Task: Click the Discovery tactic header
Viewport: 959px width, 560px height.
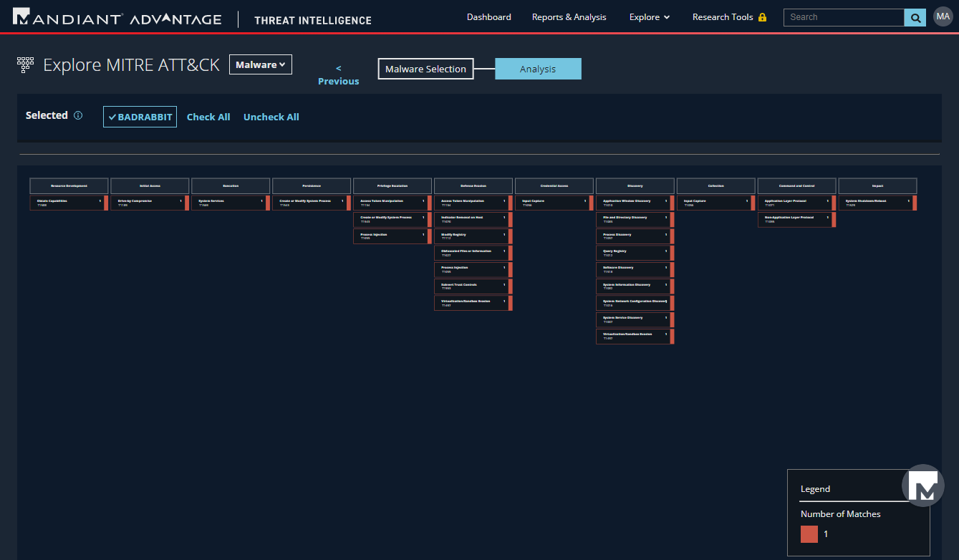Action: tap(635, 185)
